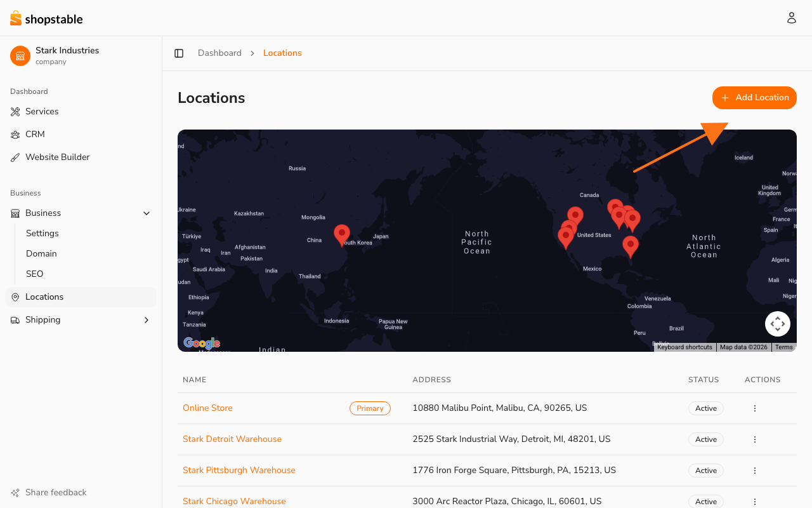This screenshot has width=812, height=508.
Task: Open actions menu for Stark Chicago Warehouse
Action: [755, 502]
